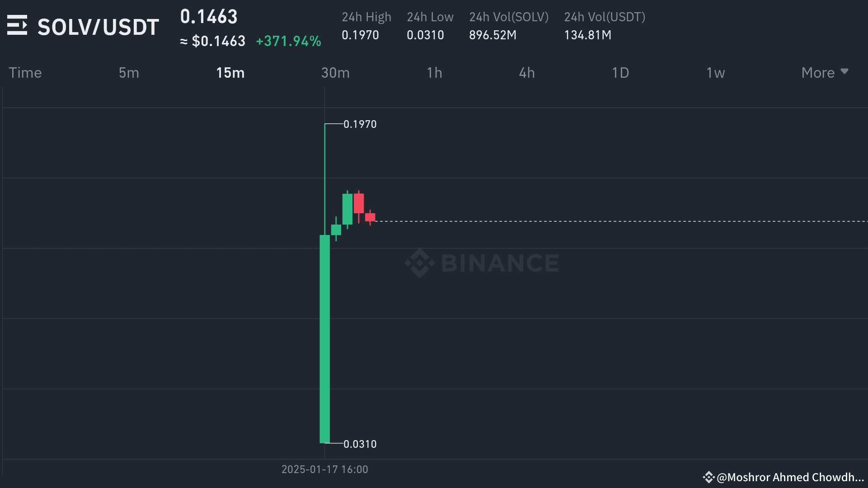Select the 1D interval
Screen dimensions: 868x488
click(x=620, y=73)
